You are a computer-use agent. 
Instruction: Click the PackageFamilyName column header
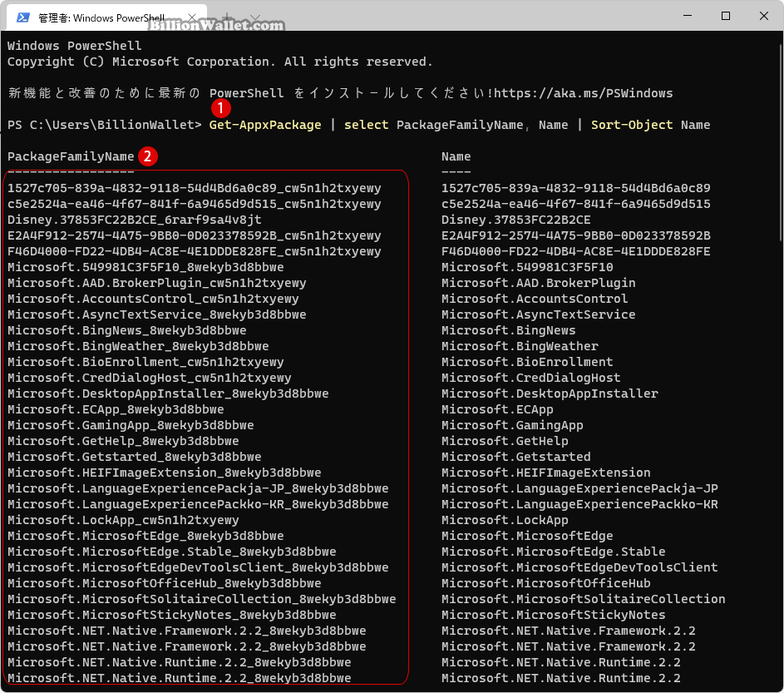71,156
